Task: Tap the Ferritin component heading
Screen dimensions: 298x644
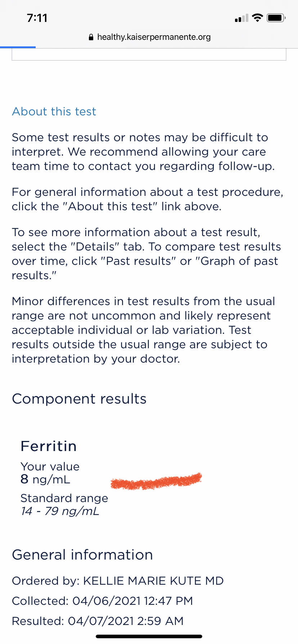Action: point(49,446)
